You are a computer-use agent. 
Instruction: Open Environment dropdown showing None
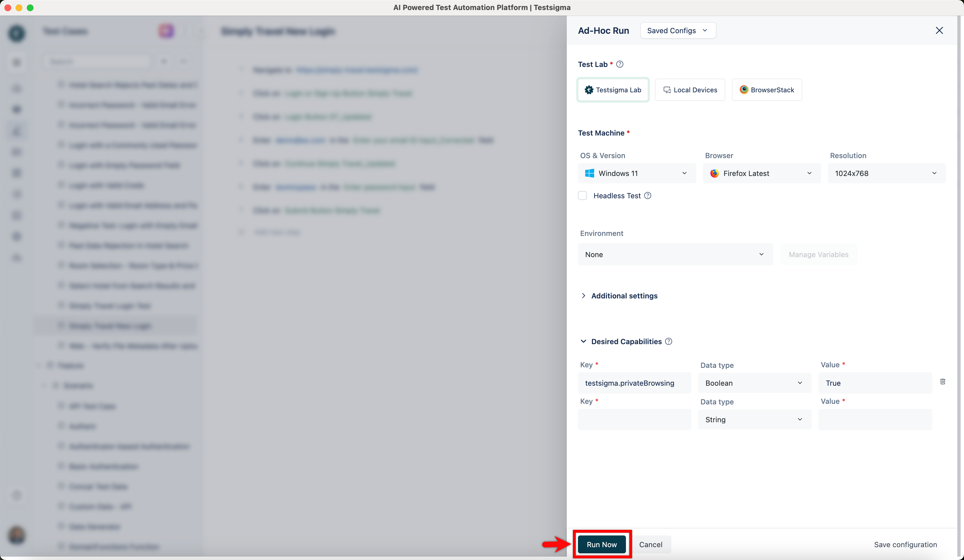pos(675,254)
